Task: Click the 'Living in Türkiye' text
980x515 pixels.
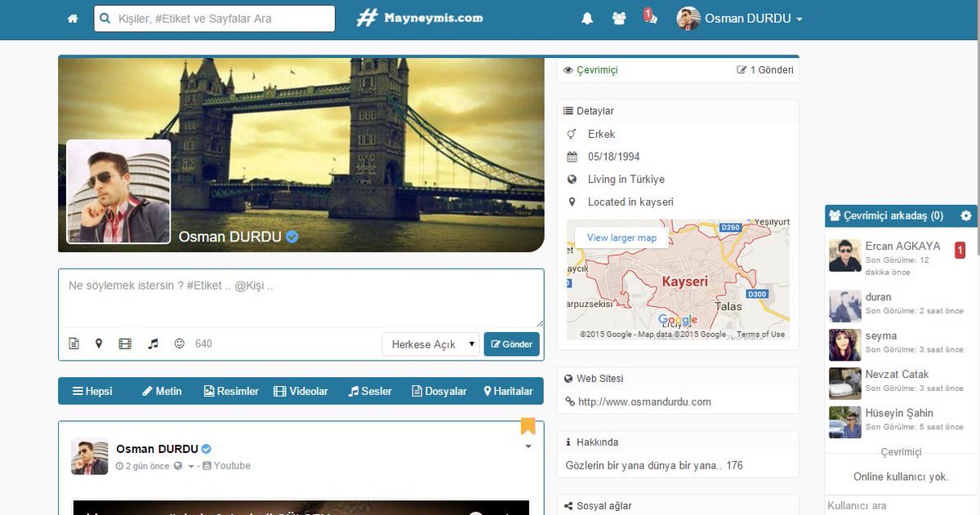Action: (626, 179)
